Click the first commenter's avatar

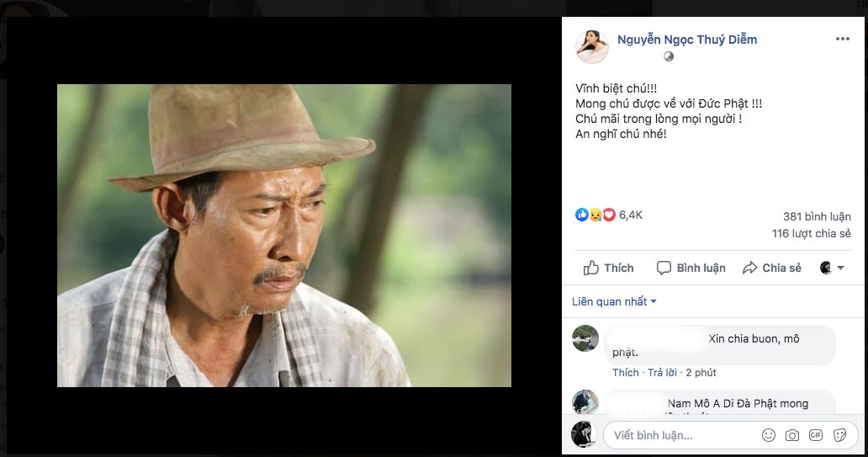pos(585,338)
